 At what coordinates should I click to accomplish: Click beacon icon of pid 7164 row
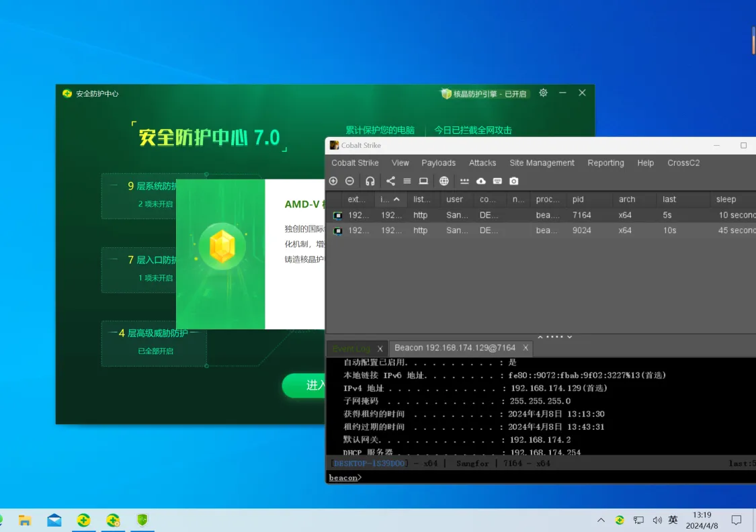pyautogui.click(x=338, y=216)
